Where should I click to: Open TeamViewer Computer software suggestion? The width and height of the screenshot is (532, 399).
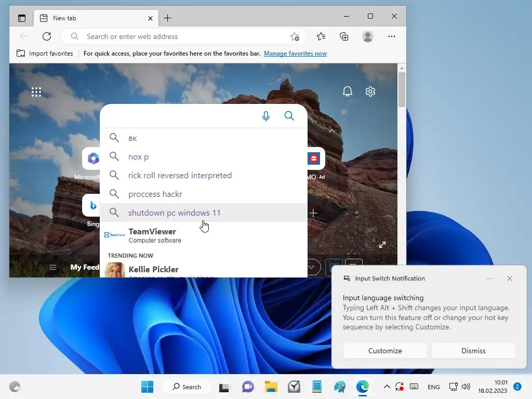[x=204, y=235]
